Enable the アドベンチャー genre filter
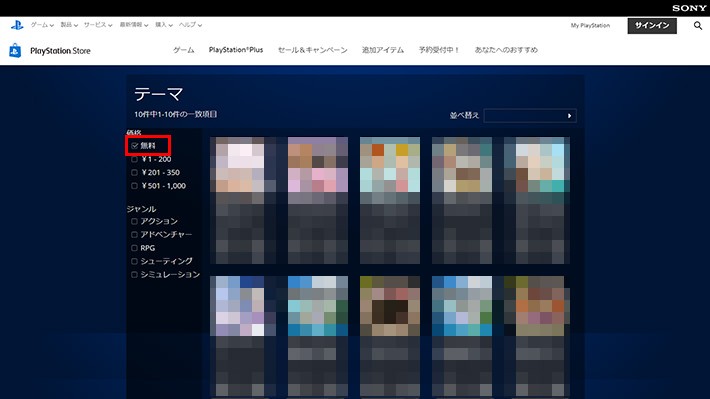This screenshot has width=710, height=399. click(x=134, y=235)
